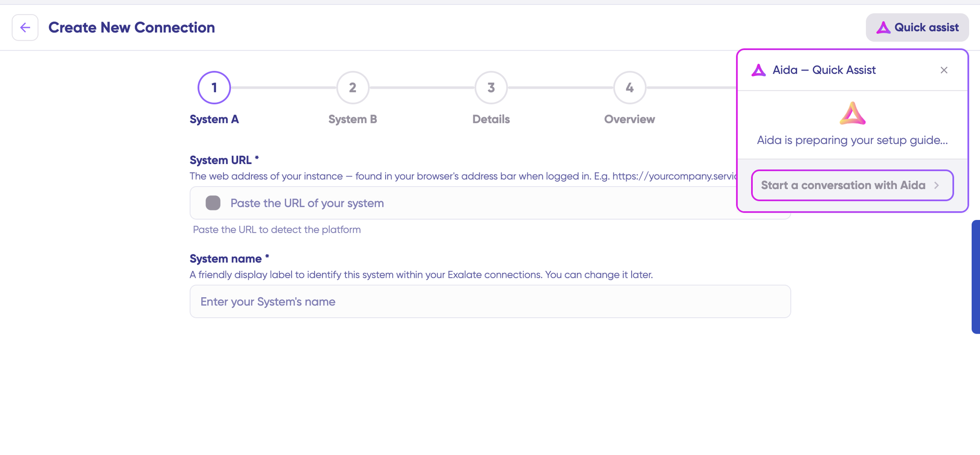
Task: Click the 'System name *' label
Action: tap(229, 259)
